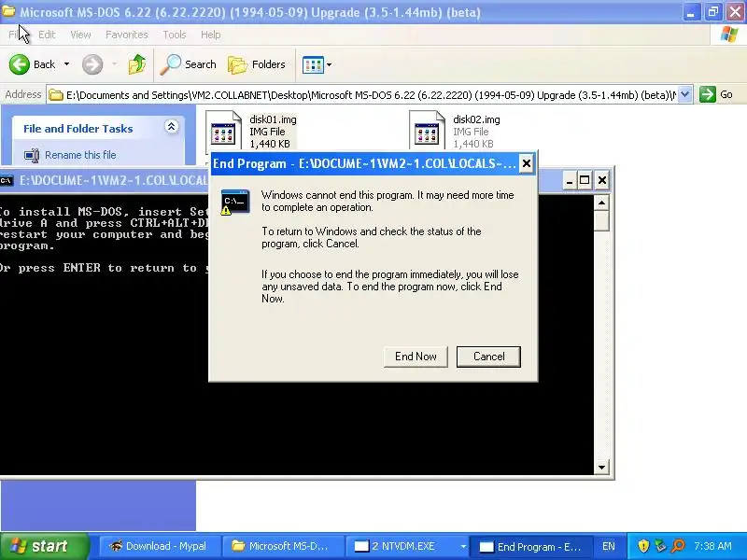747x560 pixels.
Task: Click the taskbar clock showing 7:38 AM
Action: [x=712, y=546]
